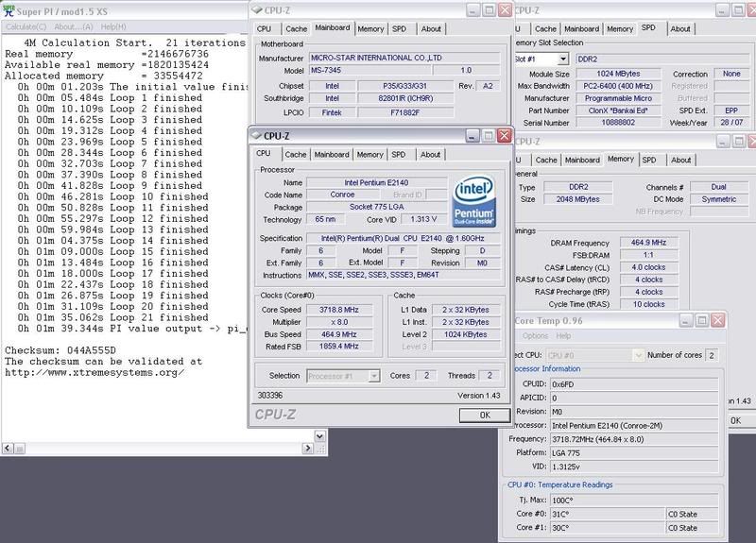Image resolution: width=756 pixels, height=543 pixels.
Task: Click the Super PI title bar icon
Action: click(9, 8)
